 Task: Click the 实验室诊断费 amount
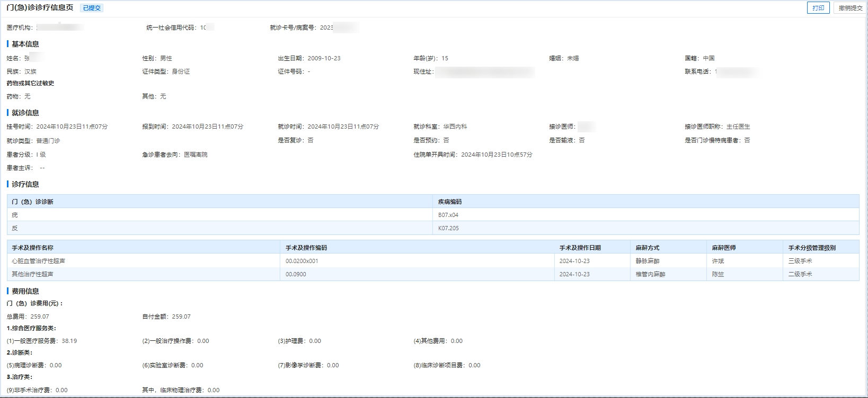[197, 365]
